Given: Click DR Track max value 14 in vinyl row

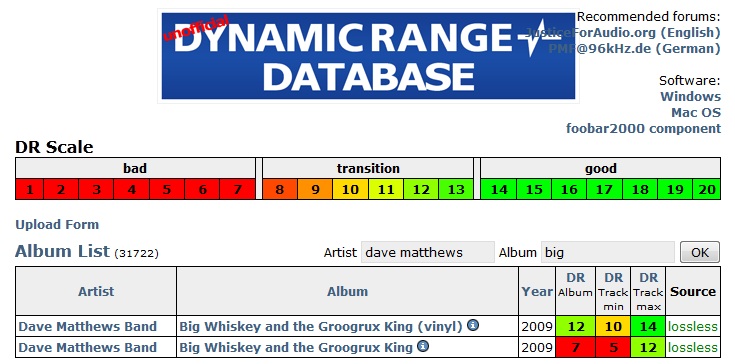Looking at the screenshot, I should pyautogui.click(x=648, y=326).
